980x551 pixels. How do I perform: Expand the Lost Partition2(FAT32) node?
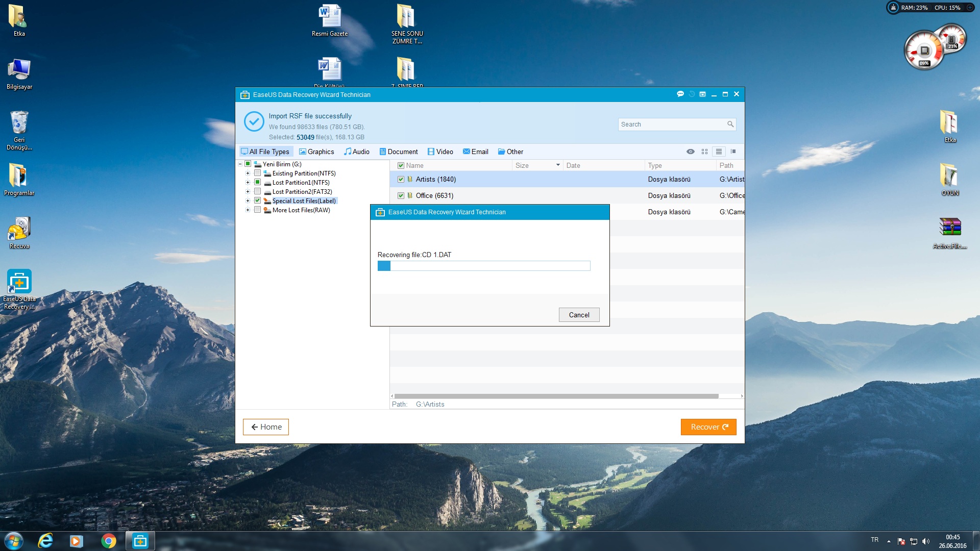(x=248, y=192)
